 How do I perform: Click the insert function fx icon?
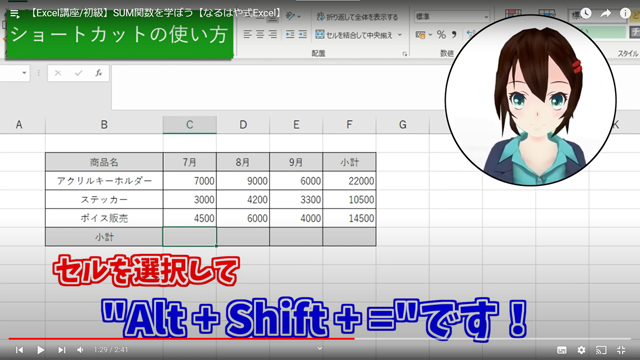click(x=98, y=73)
